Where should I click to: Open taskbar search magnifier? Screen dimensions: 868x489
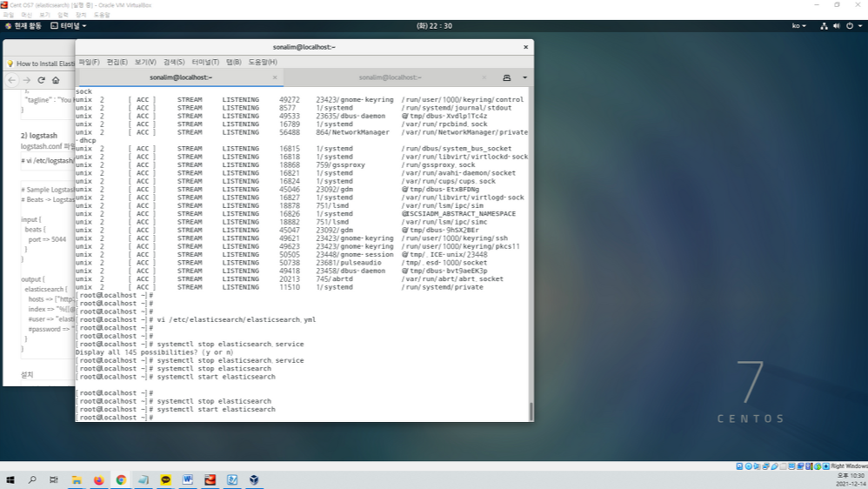coord(32,479)
